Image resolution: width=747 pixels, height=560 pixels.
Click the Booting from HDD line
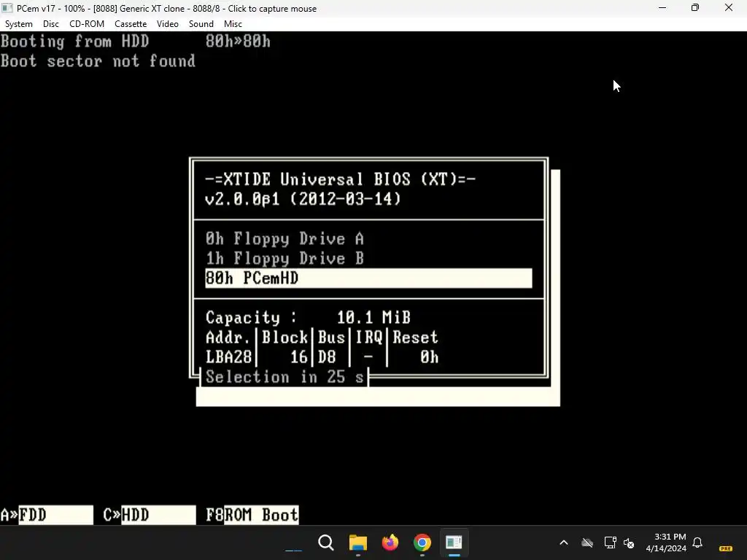point(135,42)
